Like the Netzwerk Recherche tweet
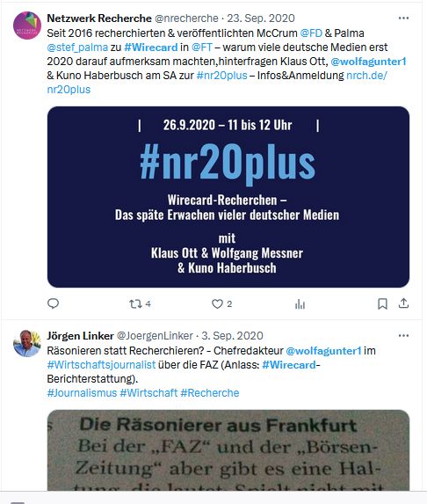Screen dimensions: 427x504 pyautogui.click(x=221, y=303)
